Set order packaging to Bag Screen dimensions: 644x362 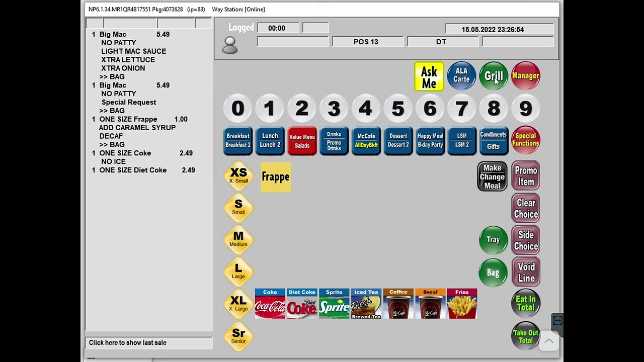(x=493, y=273)
